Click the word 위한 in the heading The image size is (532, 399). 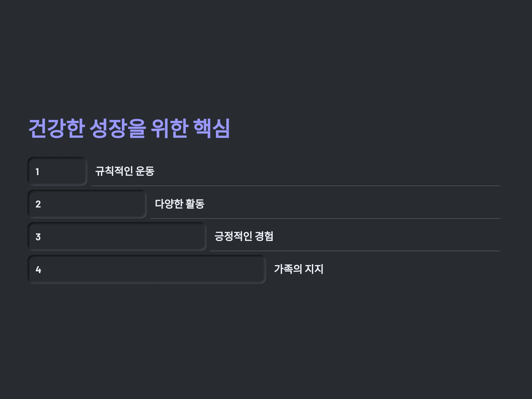tap(170, 128)
